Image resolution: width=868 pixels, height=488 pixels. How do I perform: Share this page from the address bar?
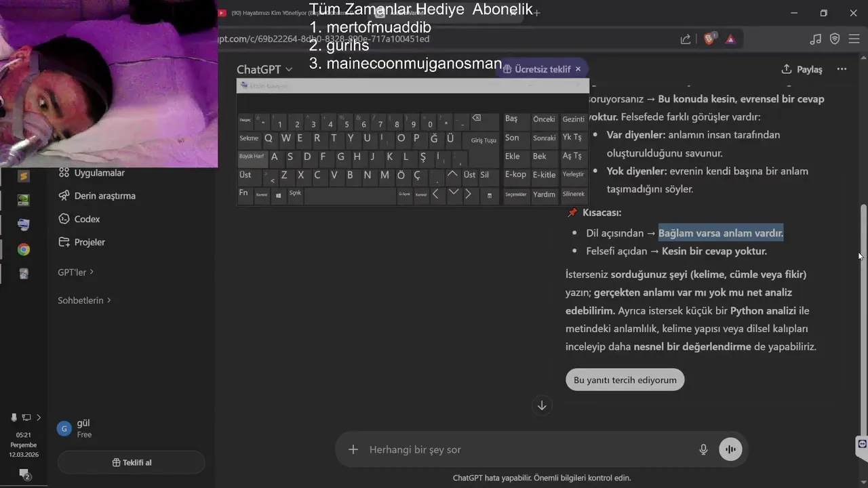[686, 39]
